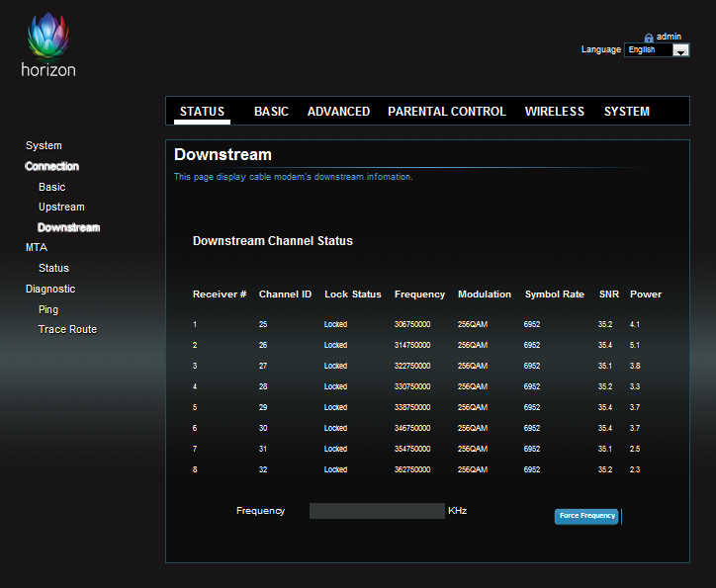Open the PARENTAL CONTROL tab
Viewport: 716px width, 588px height.
447,112
